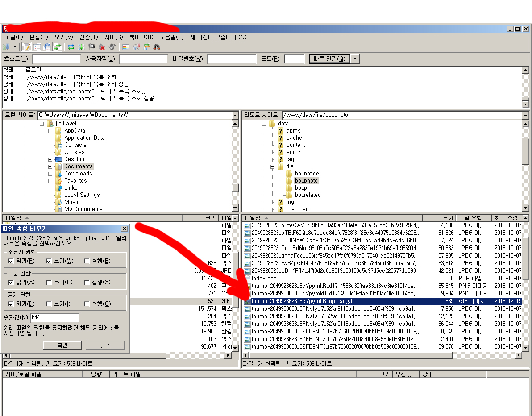Click the binoculars file search icon
532x416 pixels.
pos(157,47)
